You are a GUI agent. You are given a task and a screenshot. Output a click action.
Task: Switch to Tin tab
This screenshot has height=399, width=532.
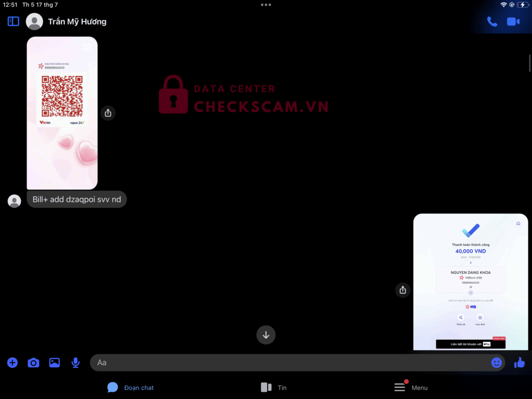(x=273, y=388)
